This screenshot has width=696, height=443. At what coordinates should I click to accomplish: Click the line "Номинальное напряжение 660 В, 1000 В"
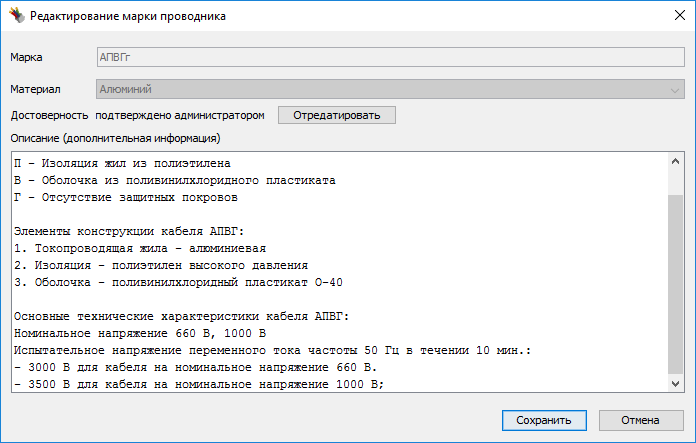tap(140, 333)
